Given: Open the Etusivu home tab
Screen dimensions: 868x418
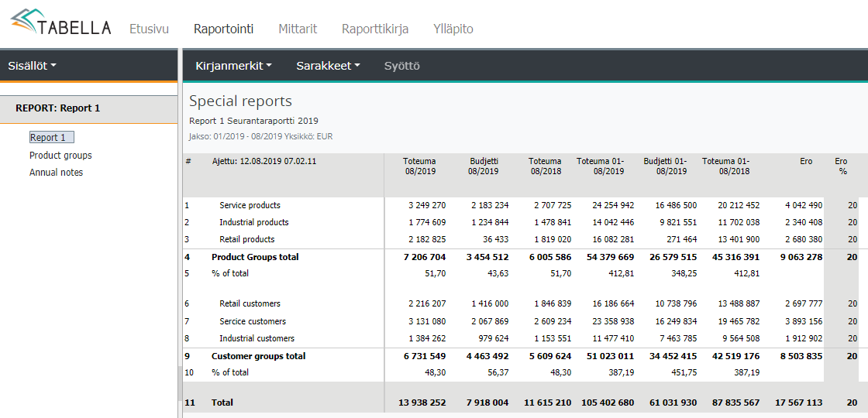Looking at the screenshot, I should click(149, 29).
